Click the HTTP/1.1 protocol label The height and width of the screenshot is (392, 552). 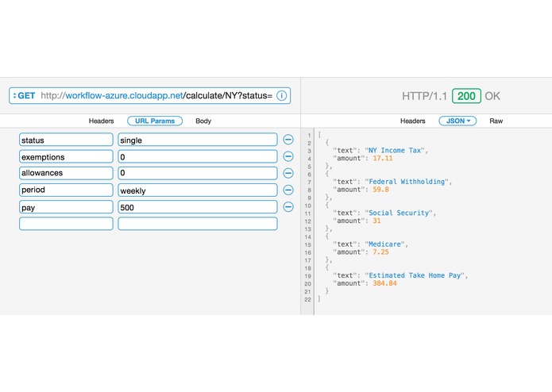coord(424,96)
